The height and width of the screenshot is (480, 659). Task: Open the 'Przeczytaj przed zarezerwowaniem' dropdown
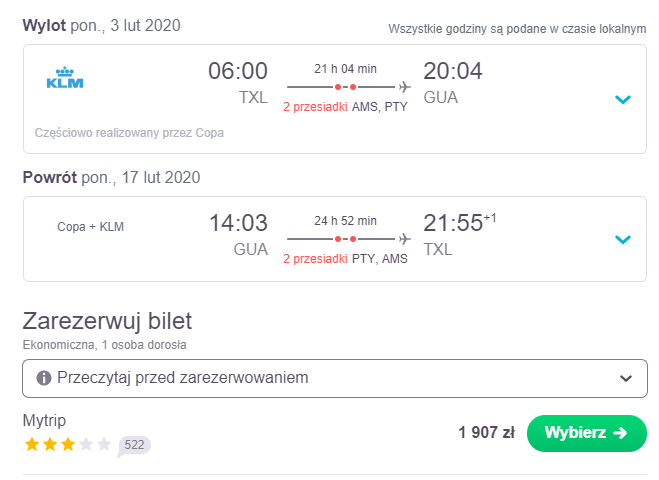[x=335, y=378]
